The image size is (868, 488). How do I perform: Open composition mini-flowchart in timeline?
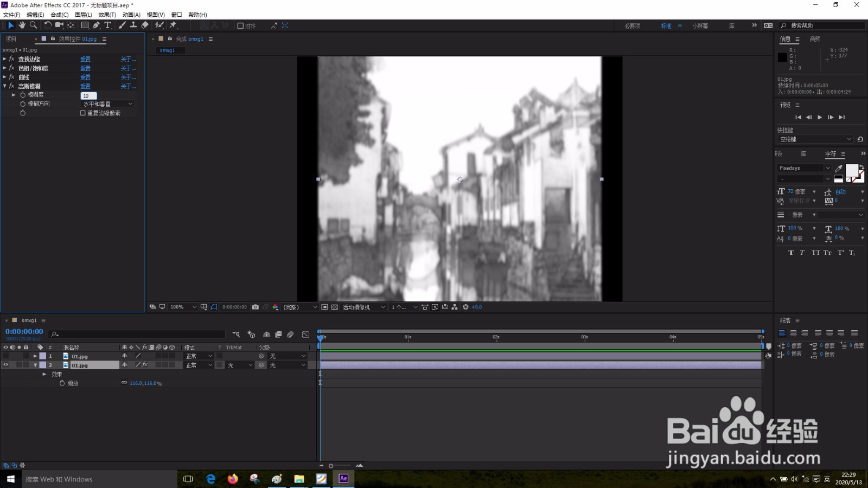pos(236,335)
